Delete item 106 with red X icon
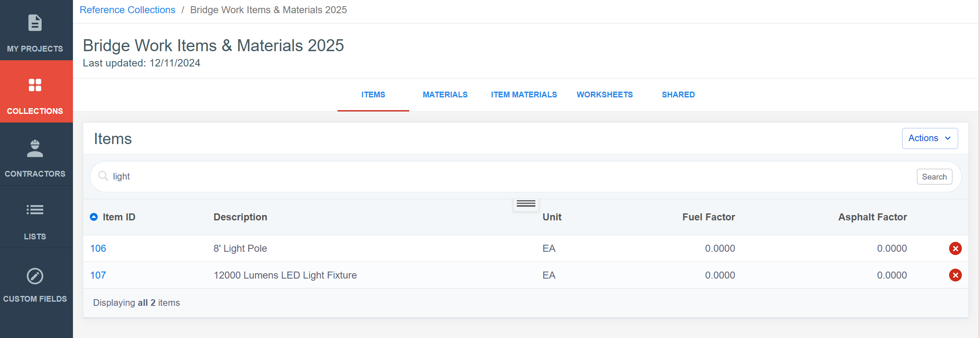 point(955,248)
